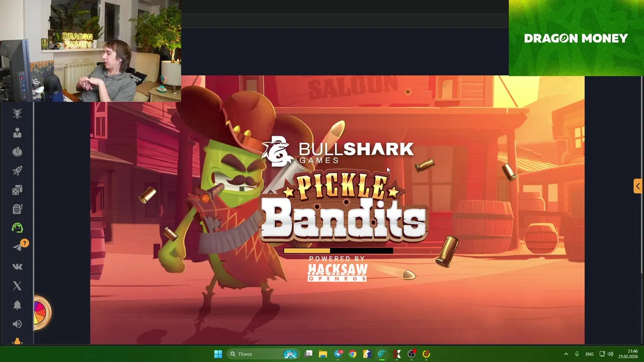Open network status tray icon

(602, 354)
